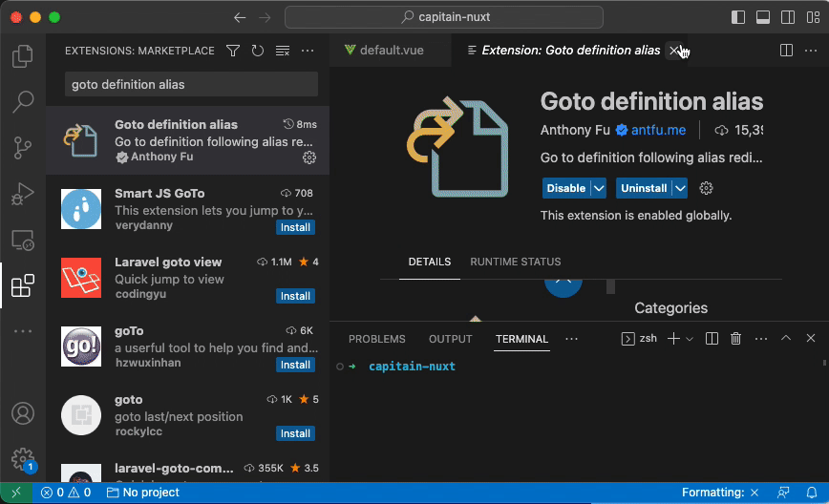This screenshot has height=504, width=829.
Task: Go back using the navigation arrow
Action: [240, 17]
